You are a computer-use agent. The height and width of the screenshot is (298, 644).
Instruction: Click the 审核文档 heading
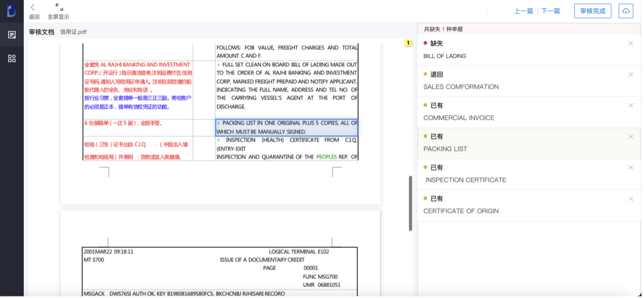point(42,31)
